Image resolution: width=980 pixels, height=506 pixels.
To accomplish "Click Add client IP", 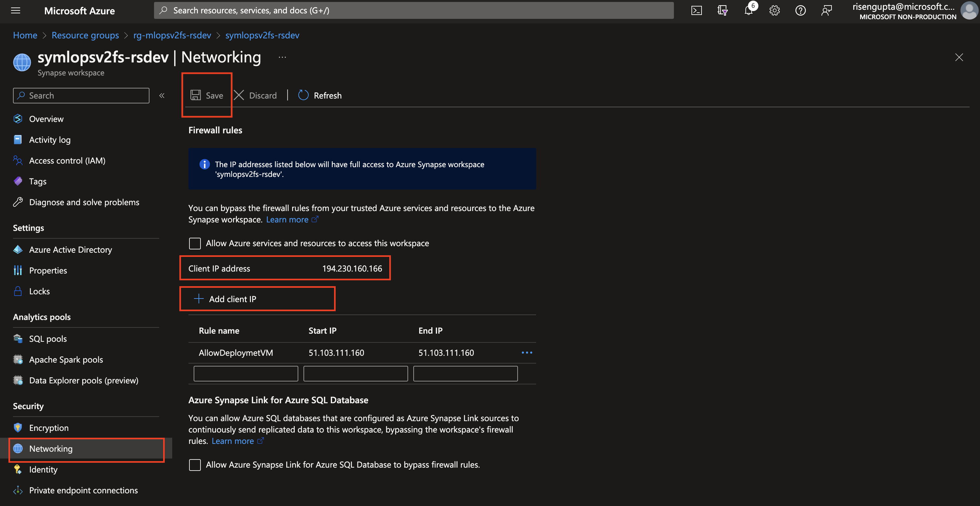I will (225, 299).
